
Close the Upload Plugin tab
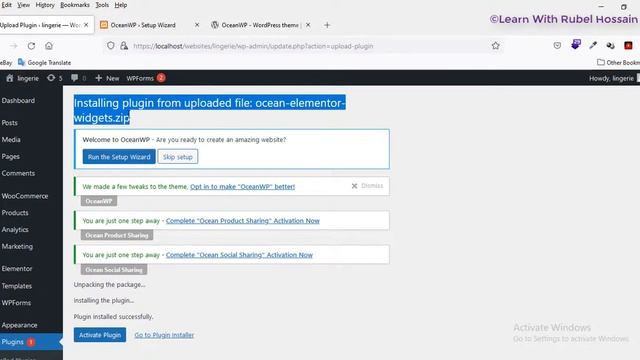coord(86,25)
